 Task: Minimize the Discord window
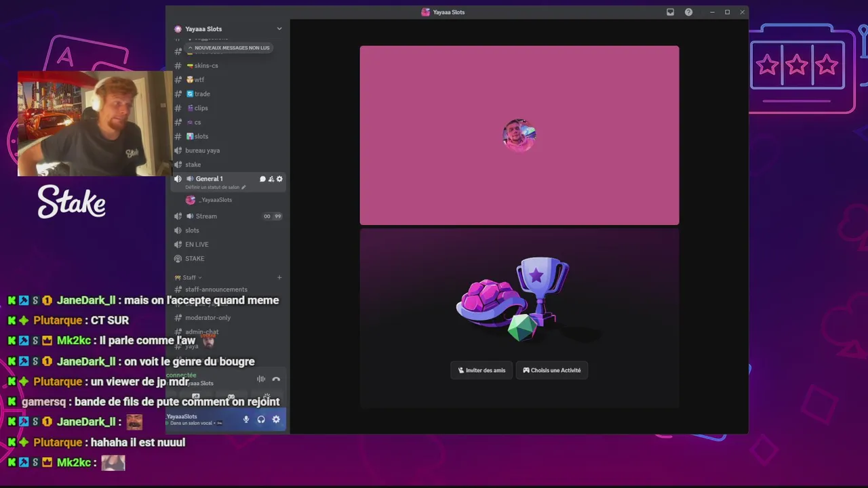click(x=712, y=12)
